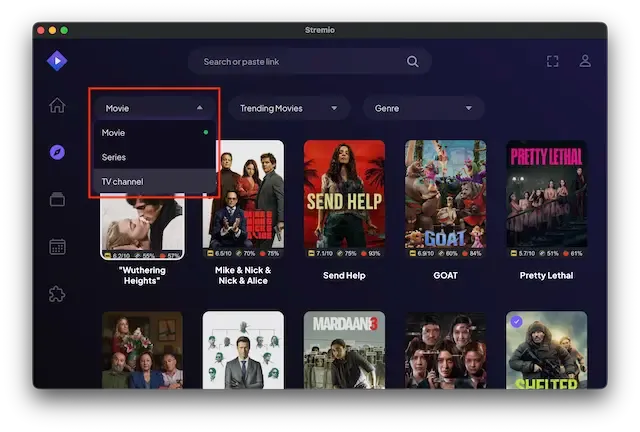Screen dimensions: 640x432
Task: Open the "Wuthering Heights" poster
Action: click(142, 226)
